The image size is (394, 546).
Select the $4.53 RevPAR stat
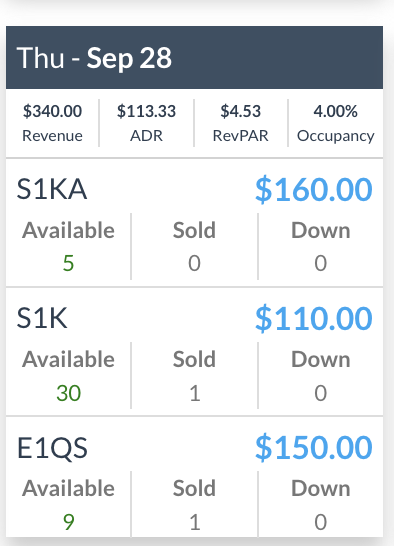pyautogui.click(x=241, y=123)
